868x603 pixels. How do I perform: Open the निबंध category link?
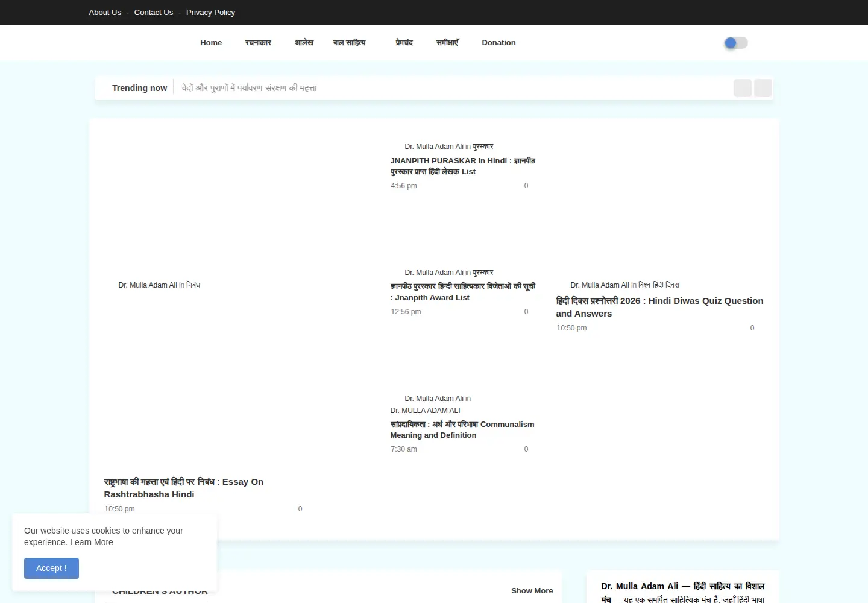[193, 285]
